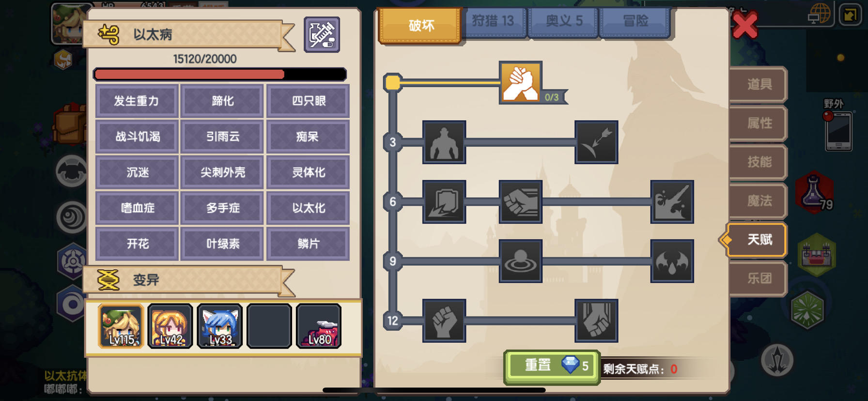This screenshot has height=401, width=868.
Task: Open the globe network icon
Action: pos(820,14)
